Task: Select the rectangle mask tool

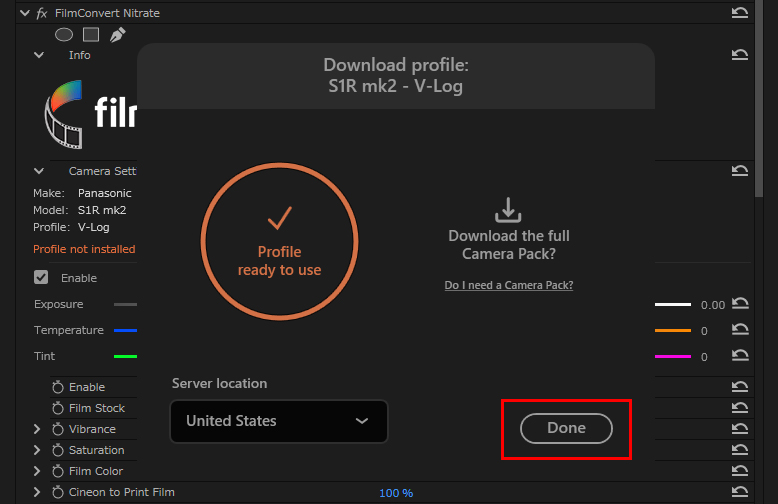Action: click(x=91, y=35)
